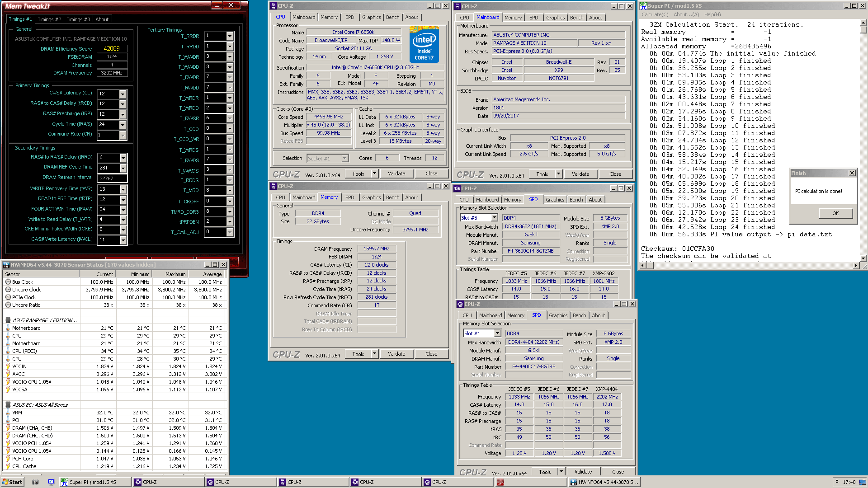
Task: Click the Intel Core i7 logo in CPU-Z
Action: point(424,44)
